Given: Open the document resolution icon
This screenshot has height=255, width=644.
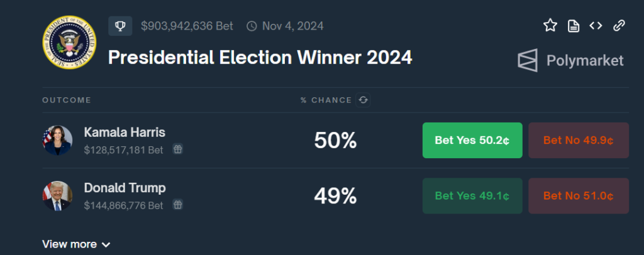Looking at the screenshot, I should point(573,26).
